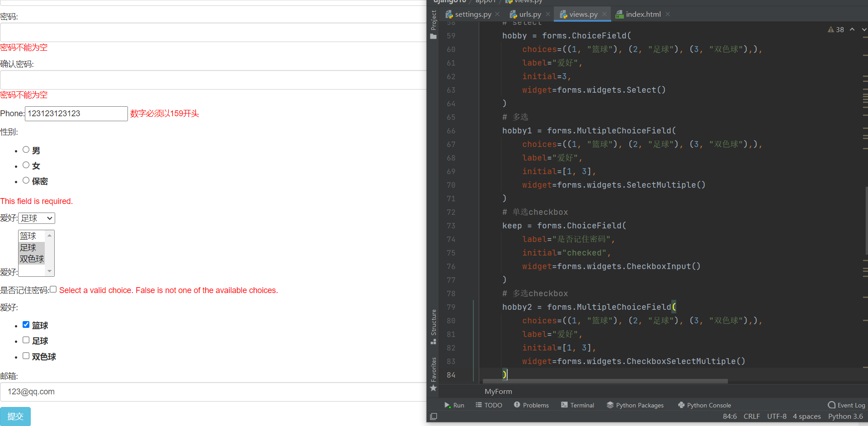The image size is (868, 426).
Task: Change the CRLF line separator setting
Action: pos(751,417)
